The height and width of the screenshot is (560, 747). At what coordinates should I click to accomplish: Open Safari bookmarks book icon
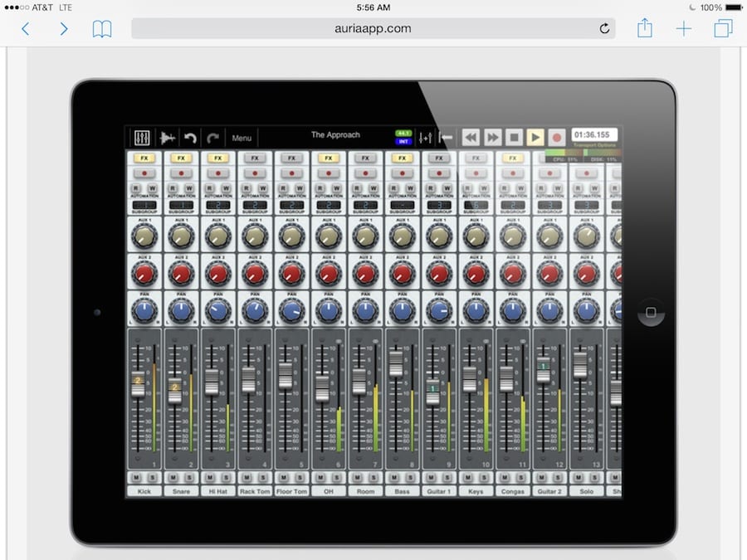(x=101, y=29)
